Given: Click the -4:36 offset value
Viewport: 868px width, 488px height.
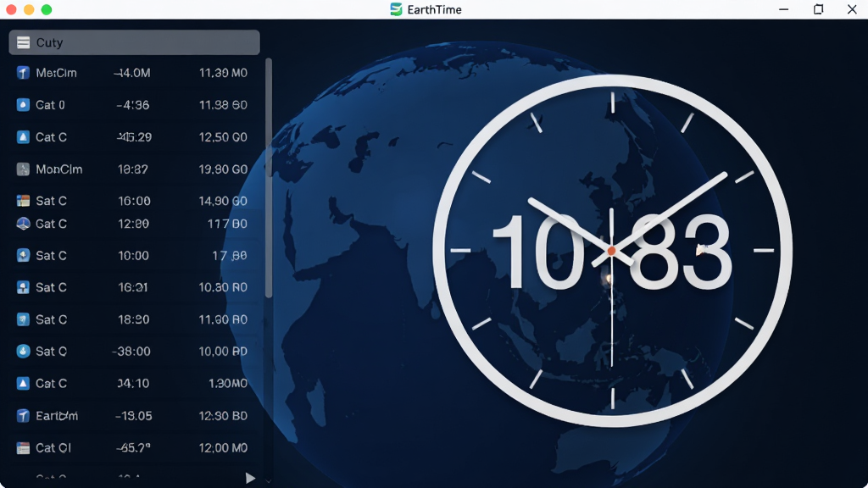Looking at the screenshot, I should (133, 105).
